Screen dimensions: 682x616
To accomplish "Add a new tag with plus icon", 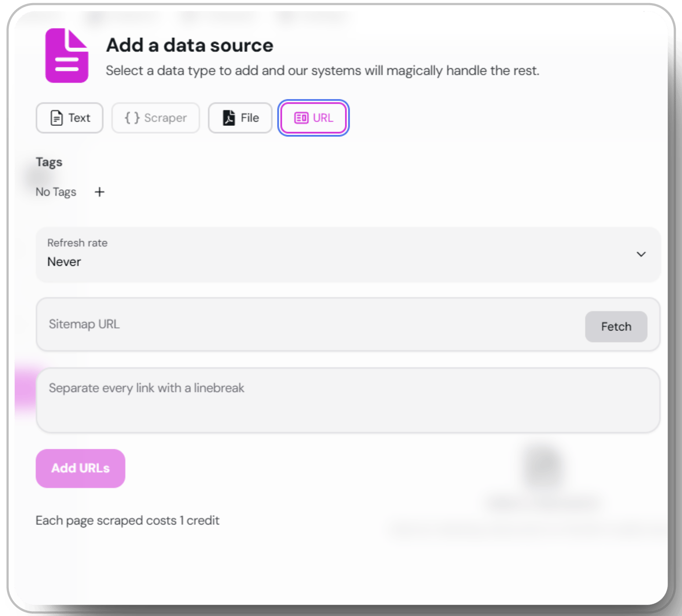I will coord(99,192).
